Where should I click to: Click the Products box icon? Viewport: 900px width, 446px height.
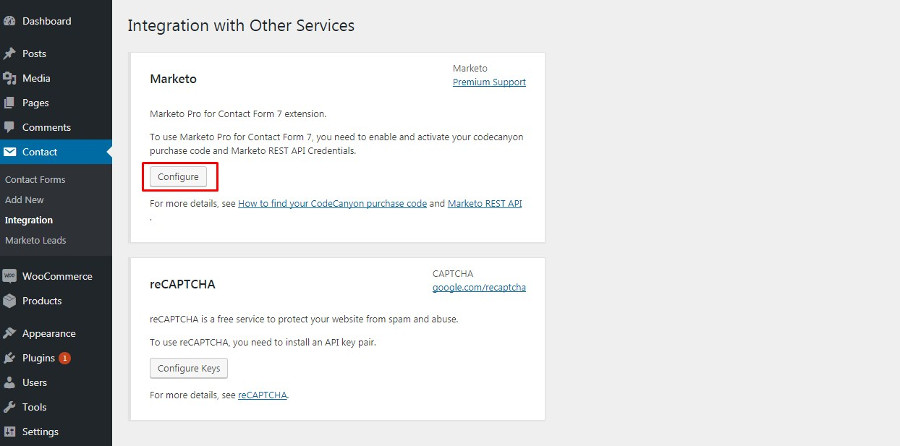click(10, 301)
